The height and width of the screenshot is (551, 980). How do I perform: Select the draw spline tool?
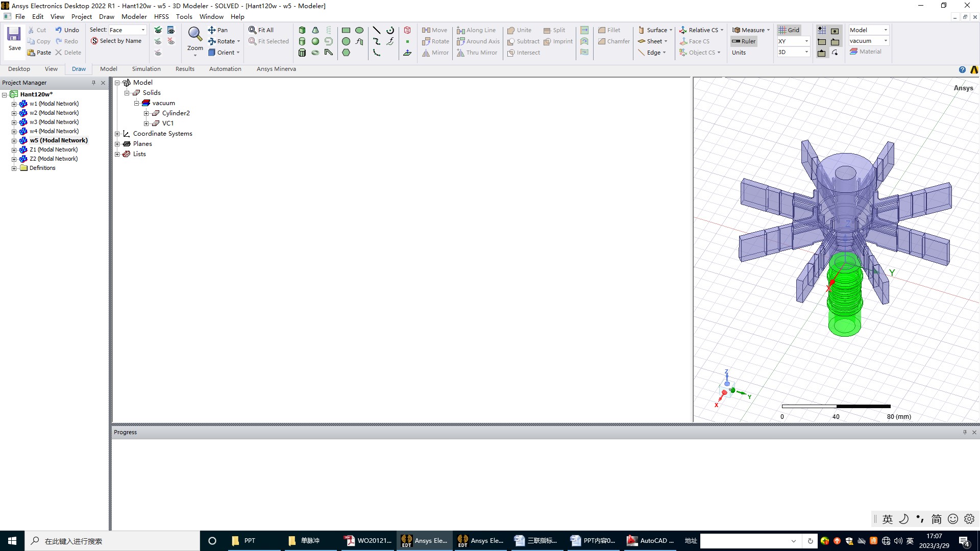point(377,41)
